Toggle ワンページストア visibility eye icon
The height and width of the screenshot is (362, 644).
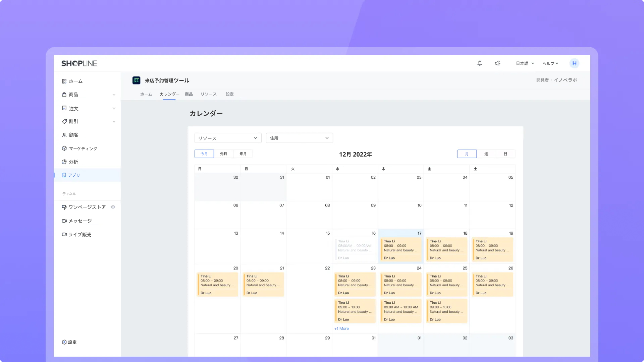tap(113, 207)
